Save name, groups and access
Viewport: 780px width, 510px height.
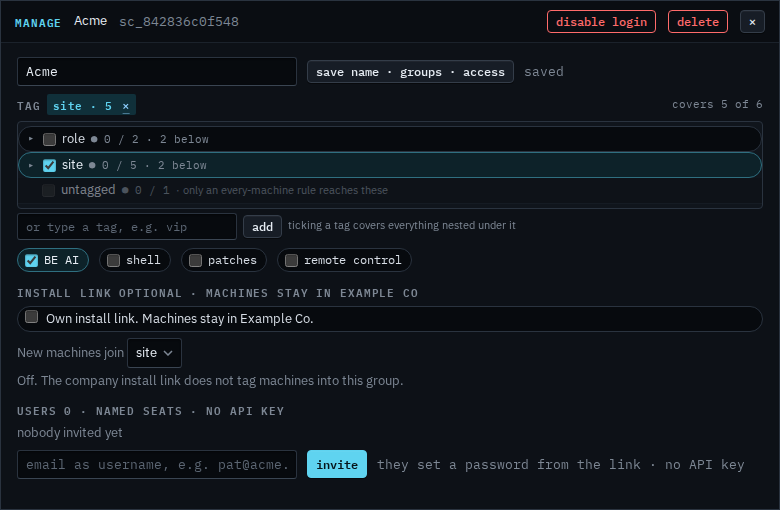tap(410, 72)
